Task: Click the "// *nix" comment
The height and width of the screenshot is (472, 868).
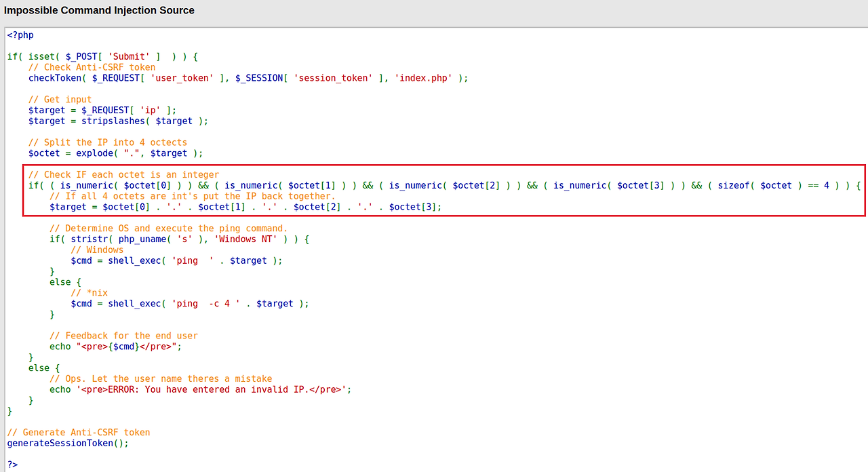Action: tap(90, 293)
